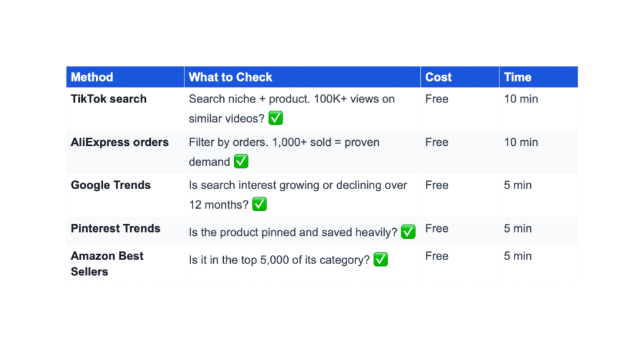The width and height of the screenshot is (644, 362).
Task: Click 'Free' cost in Amazon Best Sellers row
Action: [436, 256]
